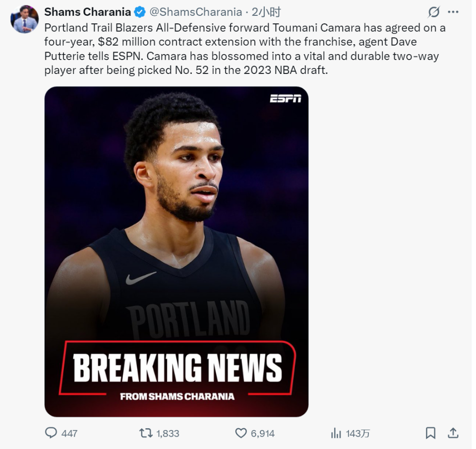Click the views bar chart icon
The image size is (476, 449).
tap(336, 433)
